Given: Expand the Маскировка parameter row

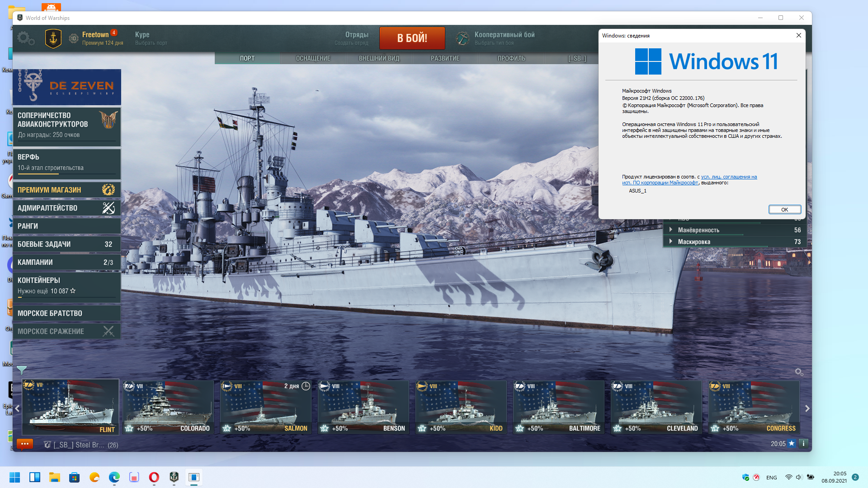Looking at the screenshot, I should 735,242.
